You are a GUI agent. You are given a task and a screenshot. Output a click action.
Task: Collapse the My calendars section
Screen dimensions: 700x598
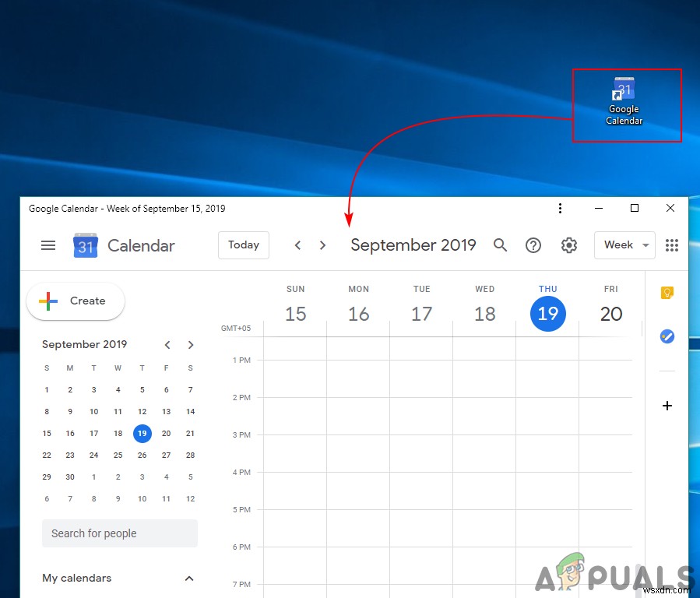click(x=188, y=579)
